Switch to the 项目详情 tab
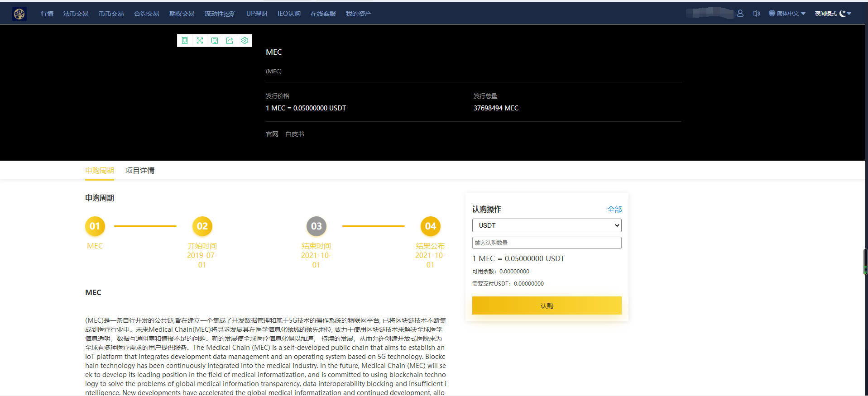 point(140,171)
